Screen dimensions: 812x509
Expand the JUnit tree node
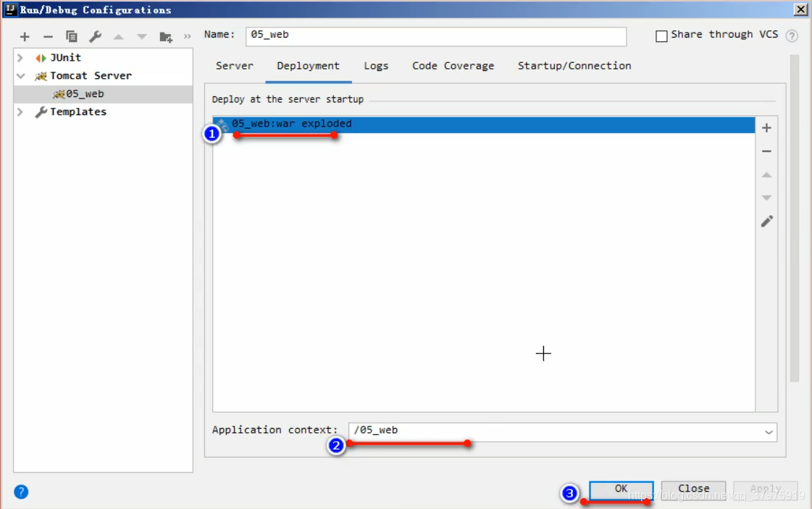click(x=20, y=57)
